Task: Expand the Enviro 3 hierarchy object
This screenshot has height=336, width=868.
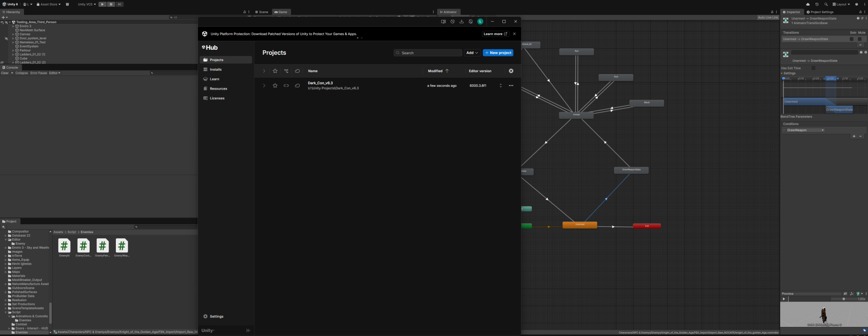Action: tap(13, 26)
